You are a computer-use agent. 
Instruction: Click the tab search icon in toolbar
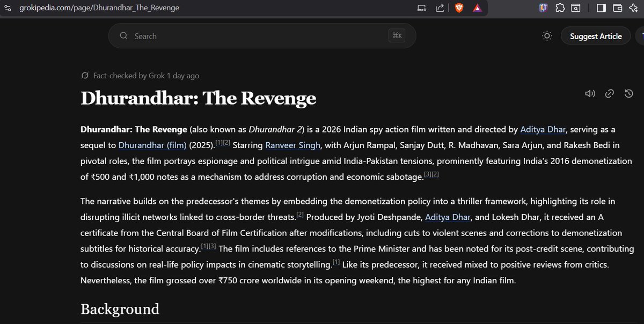click(576, 8)
